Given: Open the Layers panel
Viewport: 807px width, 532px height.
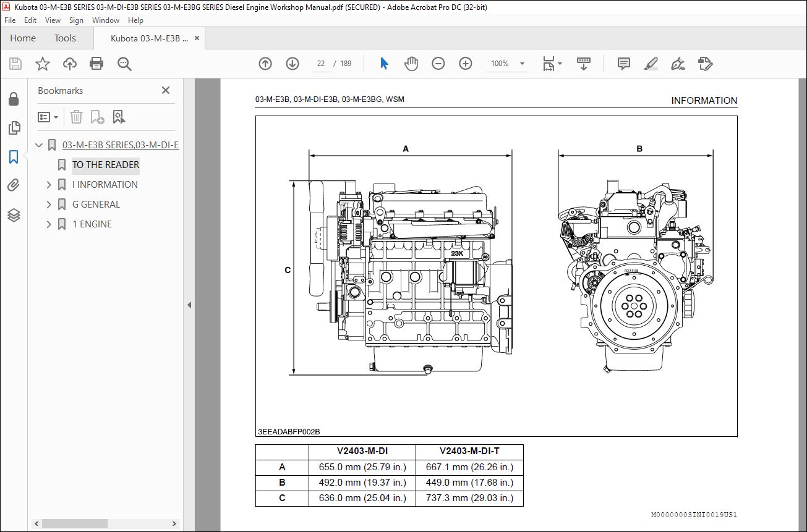Looking at the screenshot, I should tap(14, 215).
